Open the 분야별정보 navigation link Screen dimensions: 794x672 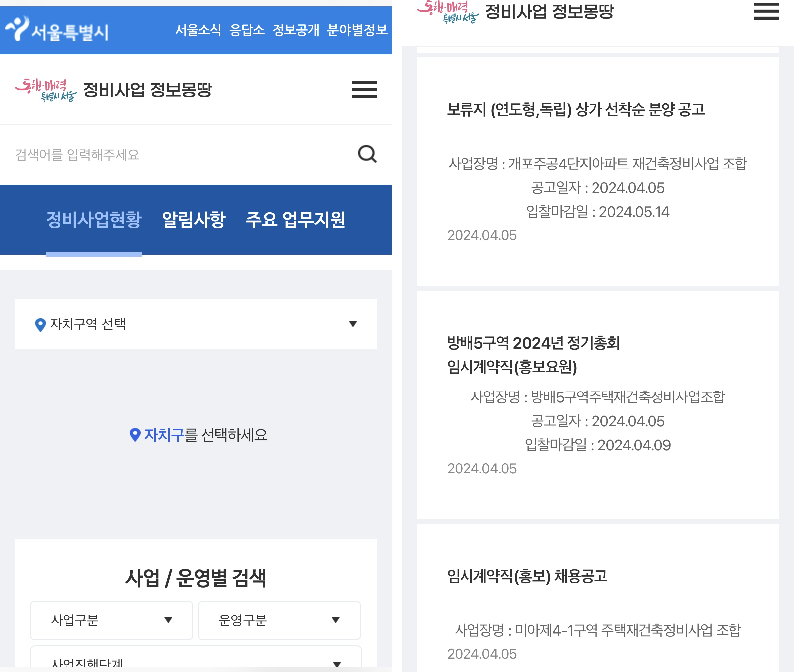click(x=357, y=30)
